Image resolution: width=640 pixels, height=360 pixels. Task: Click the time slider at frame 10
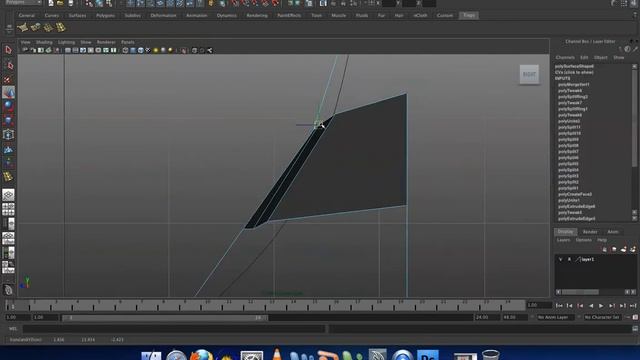(x=207, y=305)
